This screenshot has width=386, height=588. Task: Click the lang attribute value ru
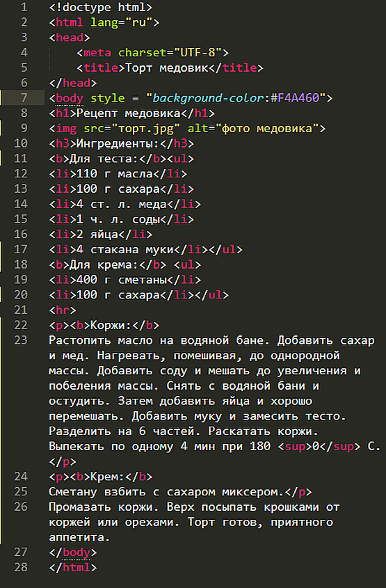point(138,22)
